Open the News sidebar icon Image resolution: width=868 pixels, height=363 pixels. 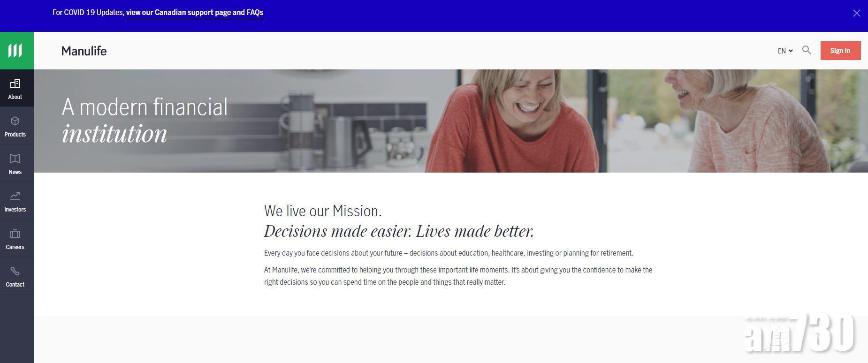pyautogui.click(x=15, y=159)
